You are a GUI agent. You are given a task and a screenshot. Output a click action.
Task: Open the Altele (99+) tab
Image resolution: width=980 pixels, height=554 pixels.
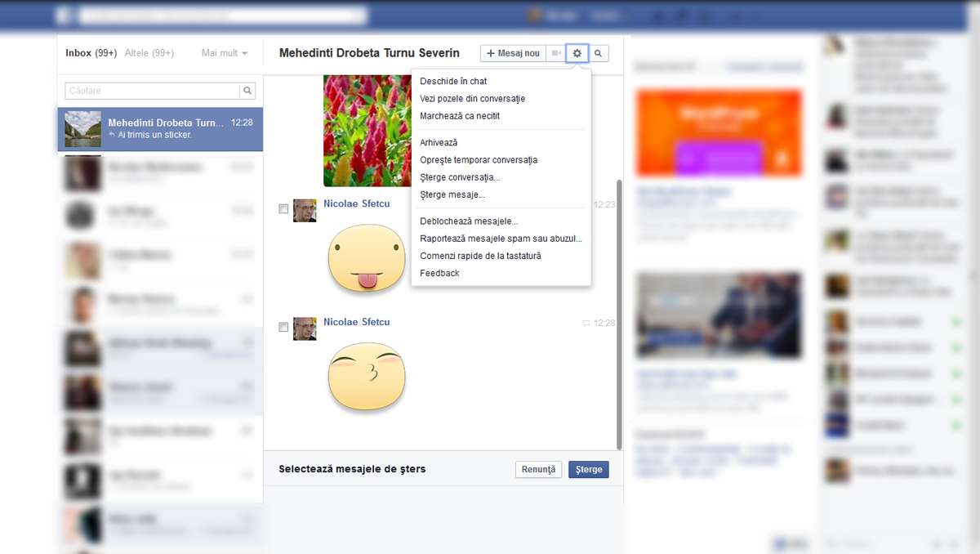click(149, 53)
